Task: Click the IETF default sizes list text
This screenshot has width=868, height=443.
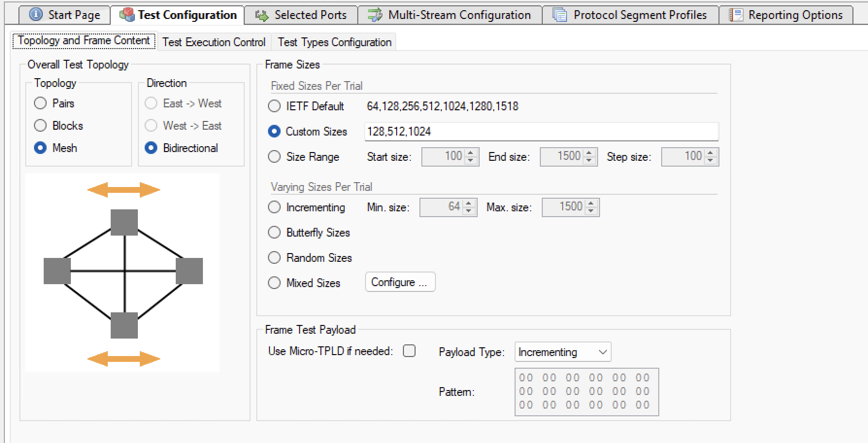Action: tap(442, 106)
